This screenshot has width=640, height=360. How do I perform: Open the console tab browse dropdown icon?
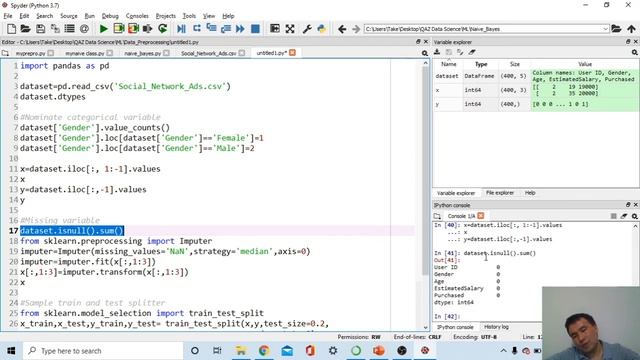pyautogui.click(x=437, y=216)
